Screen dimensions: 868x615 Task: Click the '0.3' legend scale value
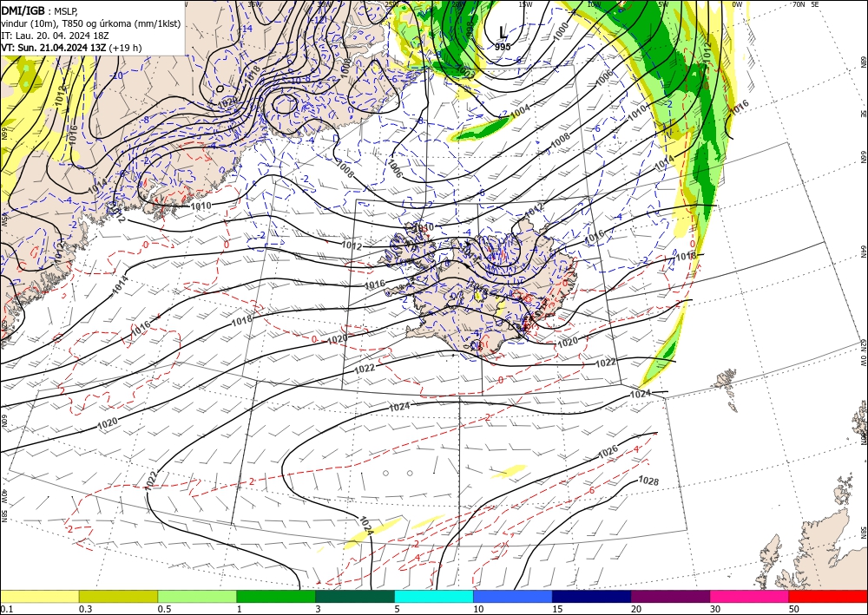(x=85, y=610)
